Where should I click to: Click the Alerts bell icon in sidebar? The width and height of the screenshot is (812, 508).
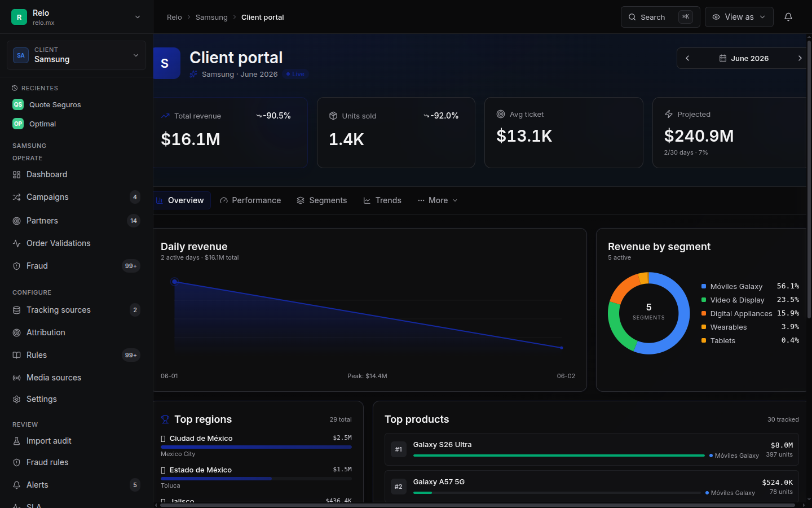coord(17,485)
